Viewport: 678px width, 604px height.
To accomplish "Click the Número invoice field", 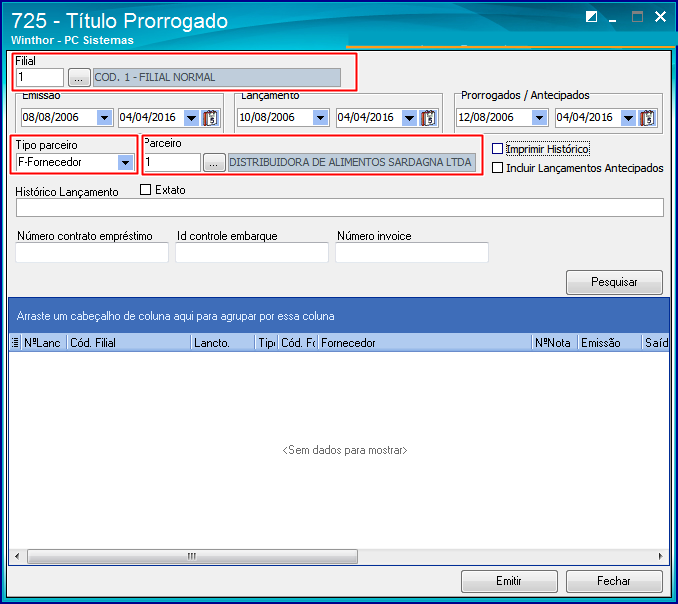I will 412,252.
